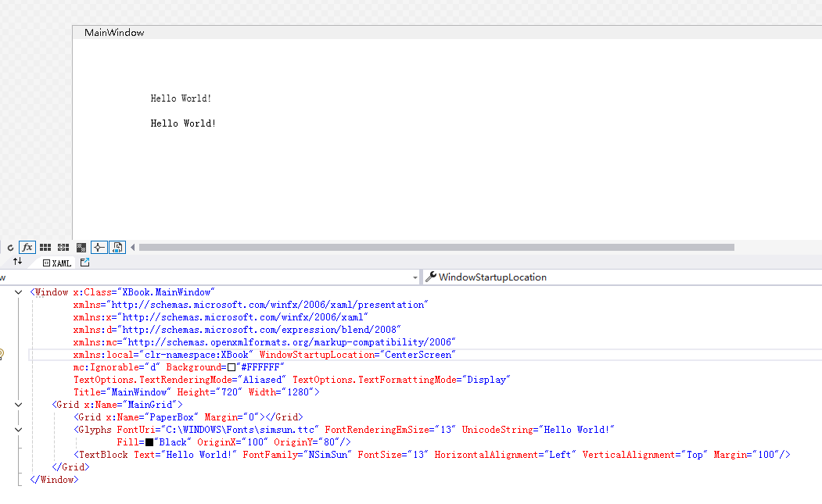822x504 pixels.
Task: Open the element selector dropdown arrow
Action: coord(415,277)
